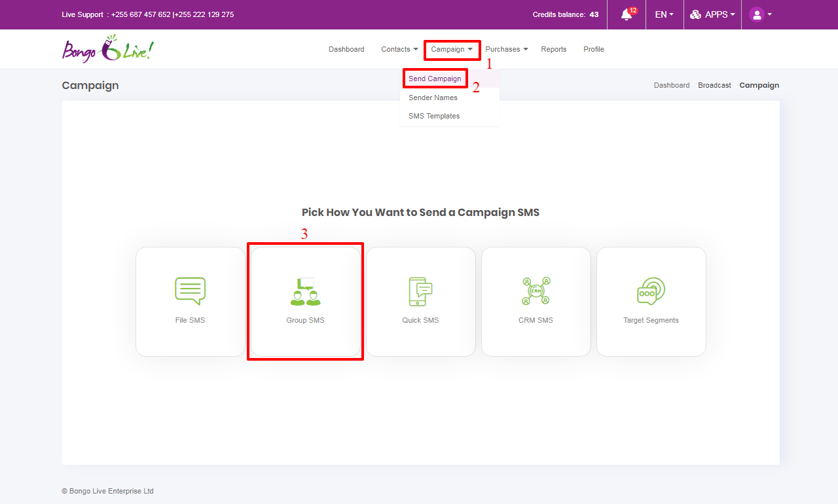The height and width of the screenshot is (504, 838).
Task: Expand the Purchases menu
Action: pos(507,49)
